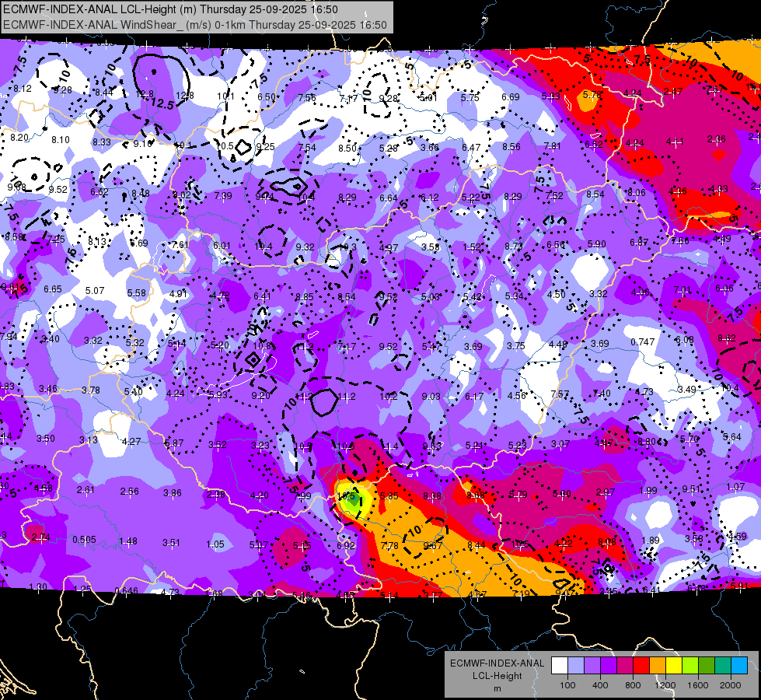Click the 2000 tick label in legend
761x700 pixels.
(x=731, y=685)
